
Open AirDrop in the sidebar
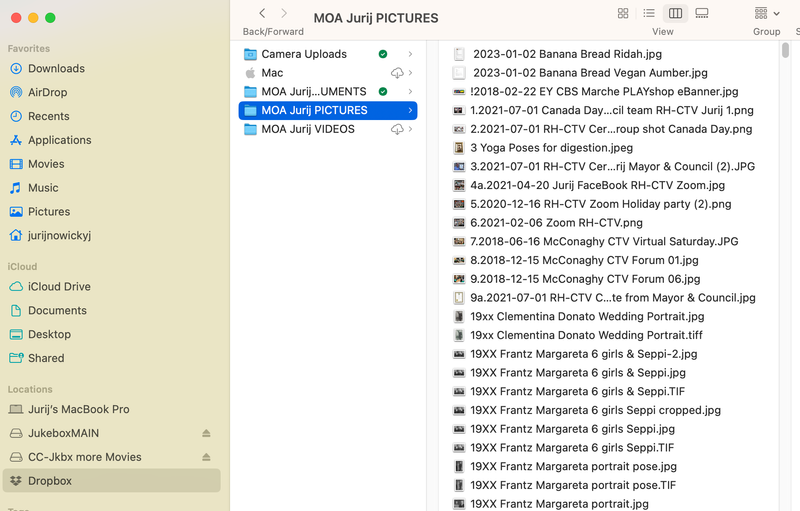[x=48, y=92]
